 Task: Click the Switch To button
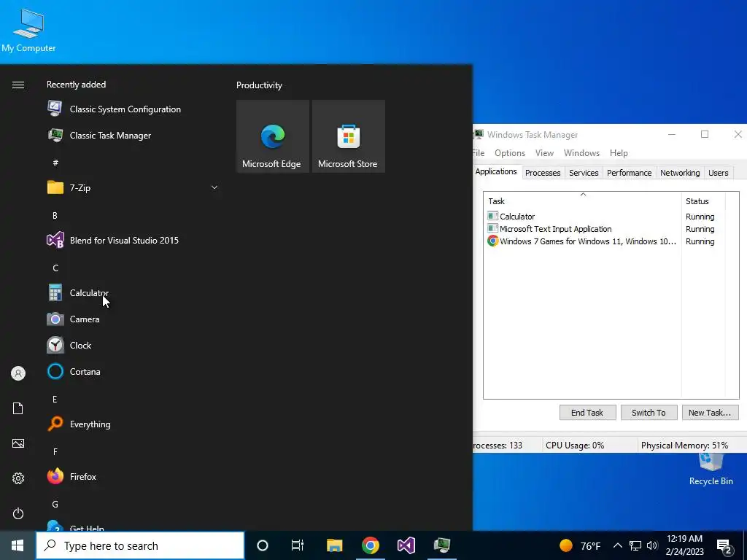pos(649,413)
